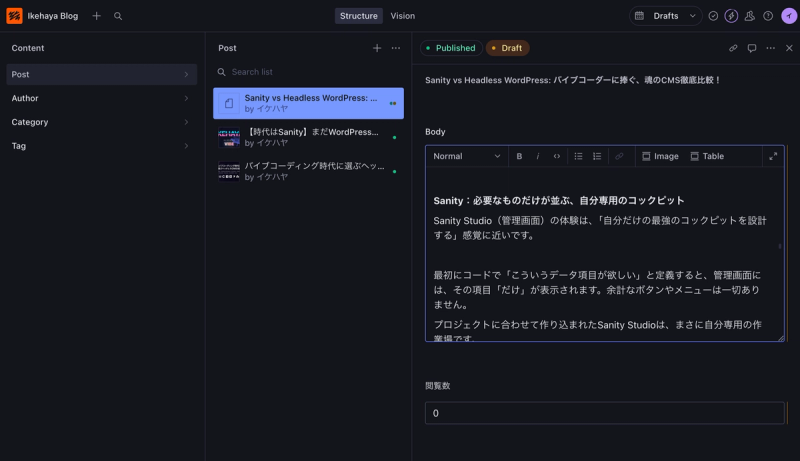800x461 pixels.
Task: Open Post in Content list
Action: pos(102,74)
